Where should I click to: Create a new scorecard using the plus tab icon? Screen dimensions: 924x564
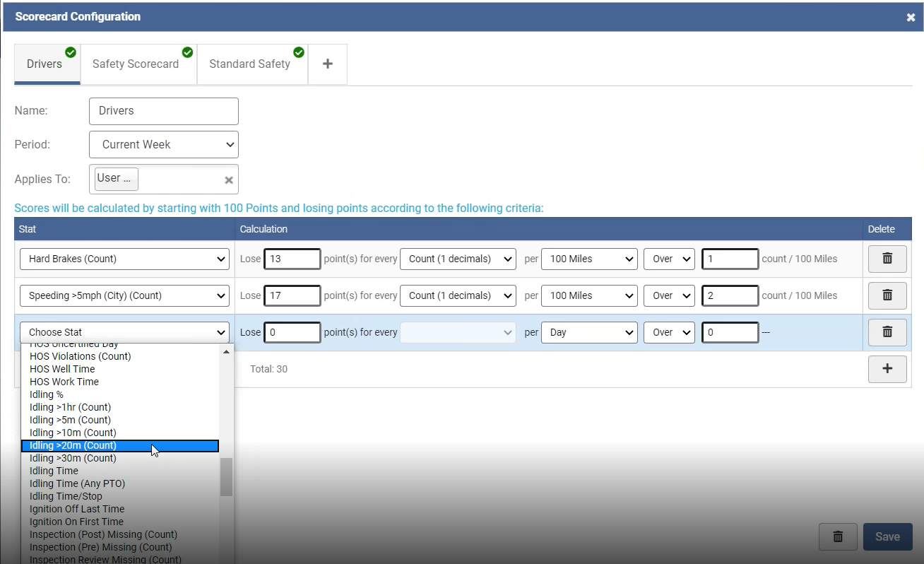click(x=327, y=63)
